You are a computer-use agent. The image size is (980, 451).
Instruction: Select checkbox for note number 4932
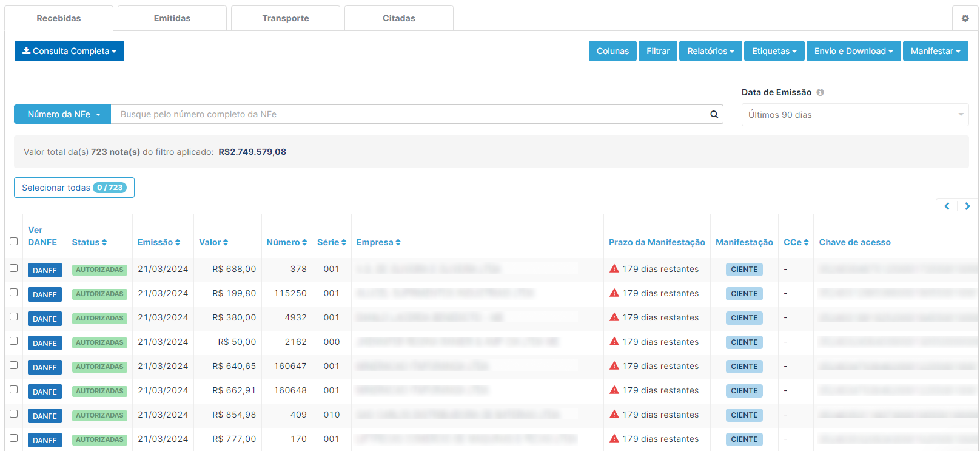click(14, 317)
